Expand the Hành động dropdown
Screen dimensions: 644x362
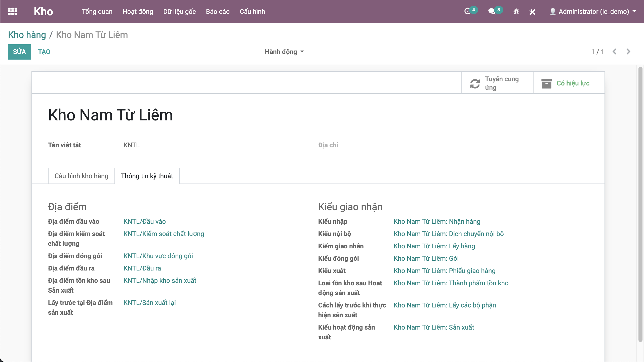click(284, 52)
